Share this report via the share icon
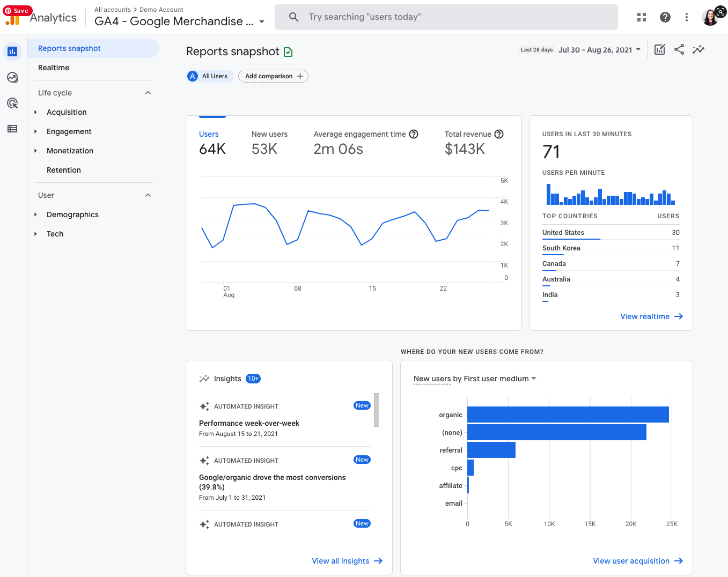The image size is (728, 577). click(x=679, y=49)
